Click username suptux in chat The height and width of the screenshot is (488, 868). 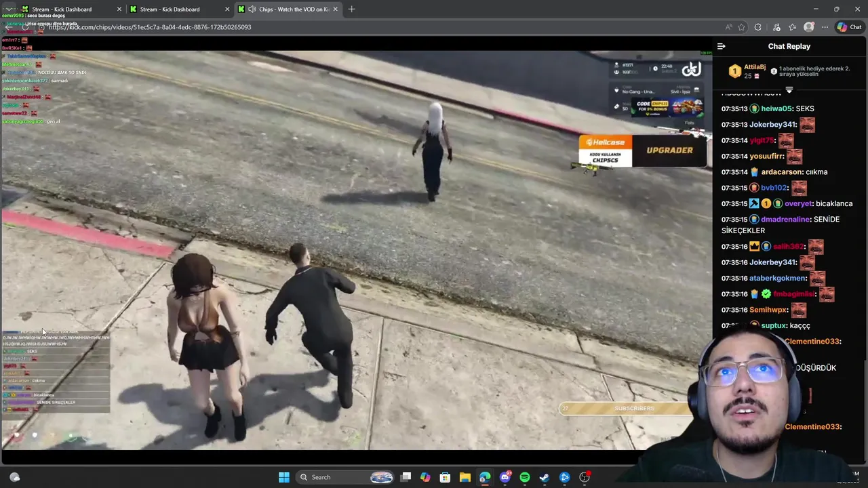[x=774, y=325]
